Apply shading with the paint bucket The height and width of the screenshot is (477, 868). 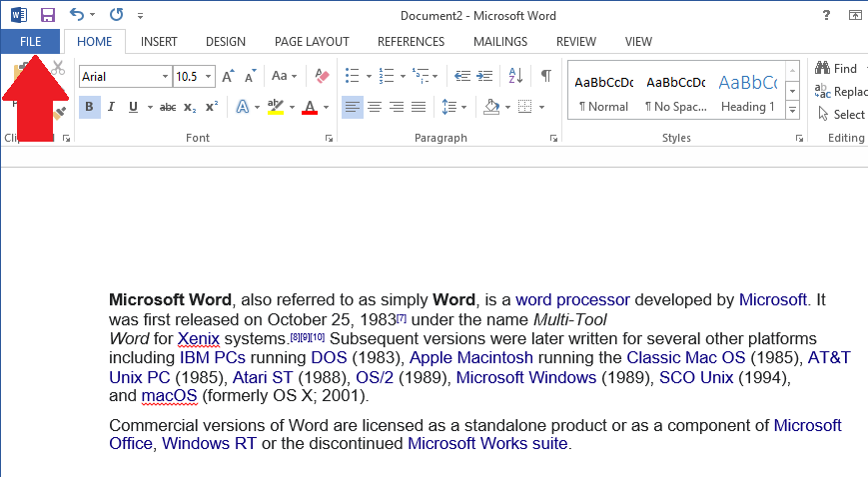[491, 107]
